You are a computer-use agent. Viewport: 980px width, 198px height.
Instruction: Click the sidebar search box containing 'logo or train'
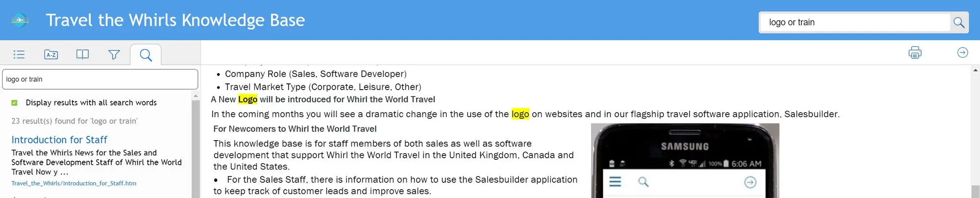[x=100, y=79]
